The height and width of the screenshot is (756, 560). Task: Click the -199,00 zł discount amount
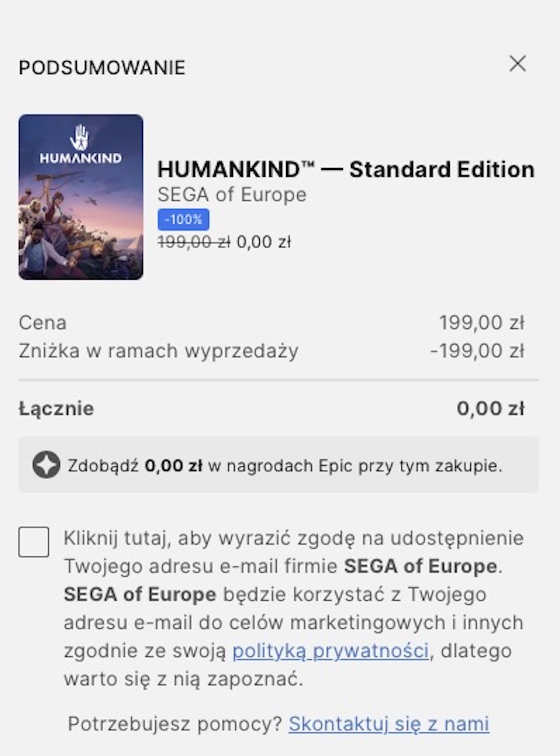[x=477, y=351]
